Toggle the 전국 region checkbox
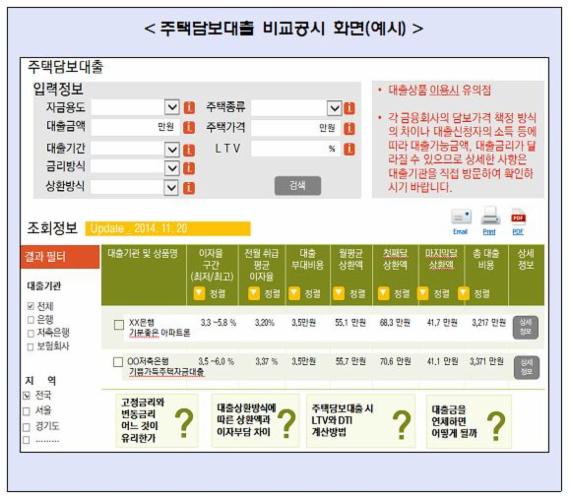The width and height of the screenshot is (570, 498). click(x=26, y=395)
